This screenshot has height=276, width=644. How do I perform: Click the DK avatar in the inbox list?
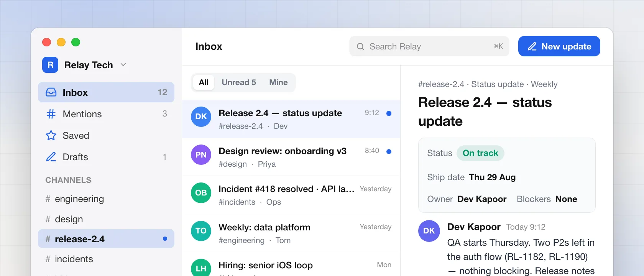(201, 117)
